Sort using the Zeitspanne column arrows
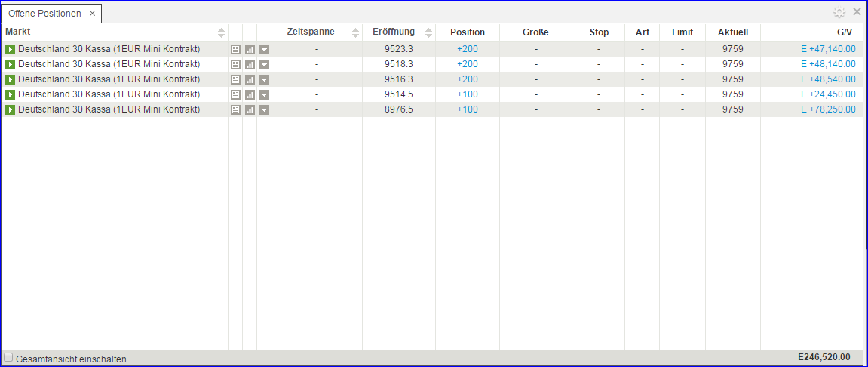868x367 pixels. pyautogui.click(x=355, y=32)
